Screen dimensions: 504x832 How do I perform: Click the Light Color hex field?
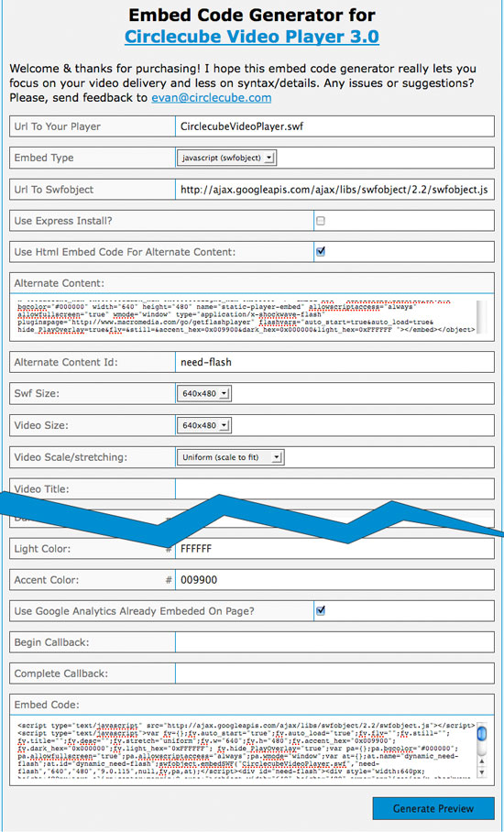click(334, 549)
